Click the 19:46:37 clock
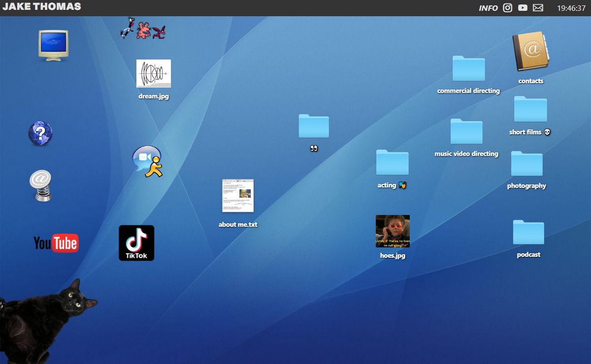The width and height of the screenshot is (591, 364). coord(571,8)
